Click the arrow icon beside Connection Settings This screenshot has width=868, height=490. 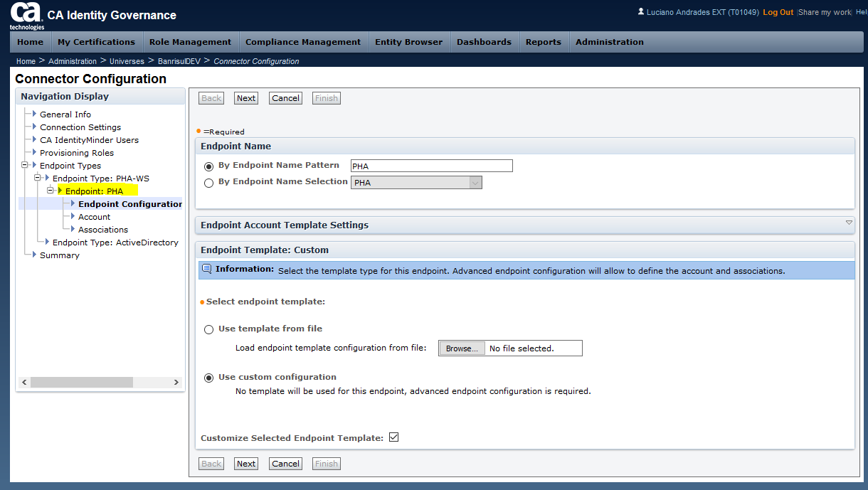click(34, 127)
